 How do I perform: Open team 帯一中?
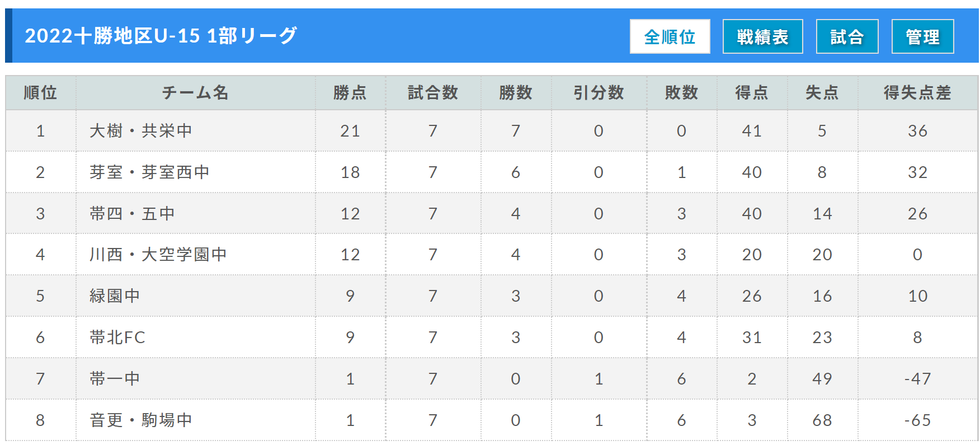click(115, 379)
